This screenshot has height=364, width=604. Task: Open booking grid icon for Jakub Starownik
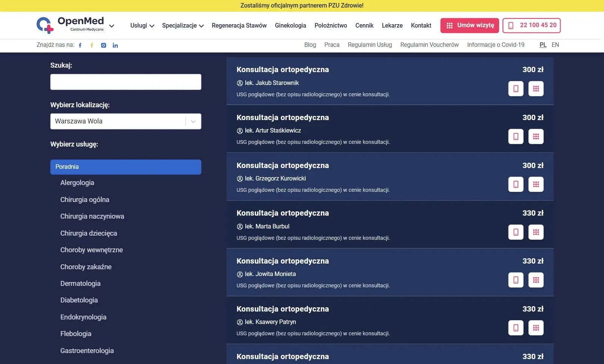point(536,89)
